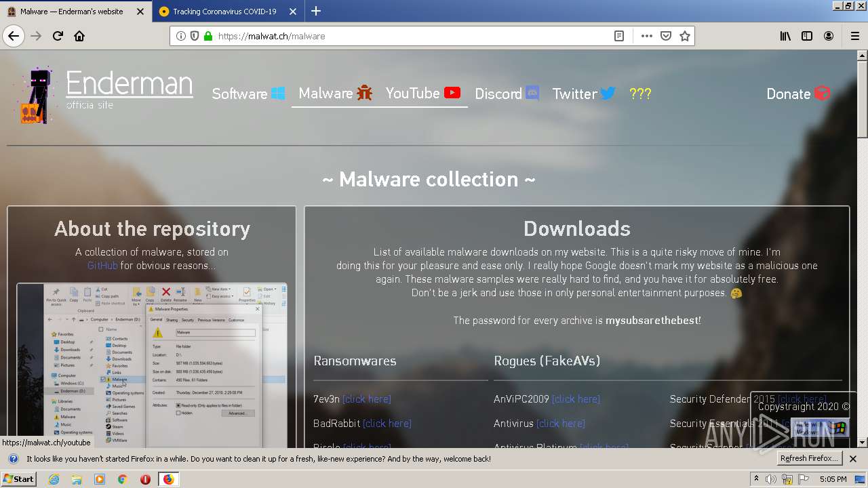This screenshot has width=868, height=488.
Task: Open media player icon in taskbar
Action: click(100, 479)
